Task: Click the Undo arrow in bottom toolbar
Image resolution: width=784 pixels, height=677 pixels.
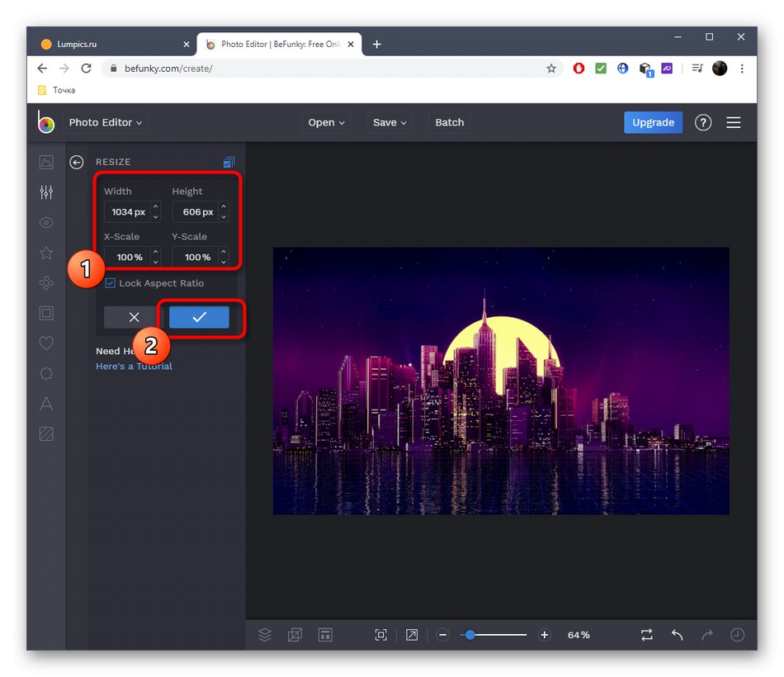Action: (677, 635)
